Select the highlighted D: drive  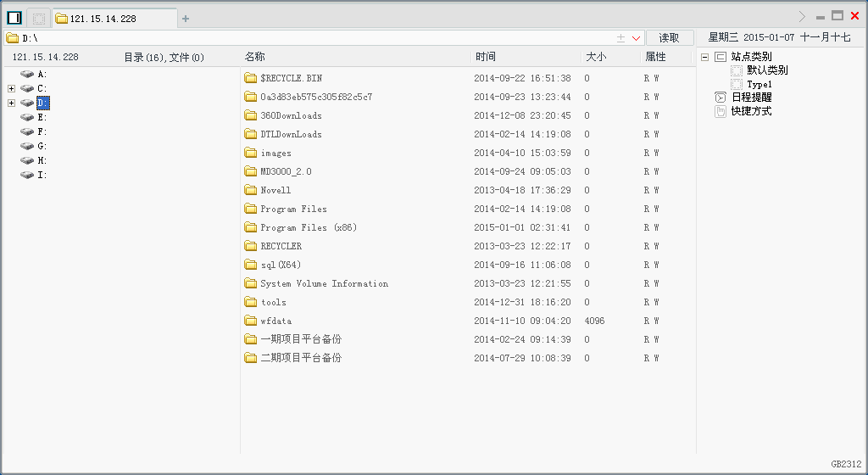(43, 103)
